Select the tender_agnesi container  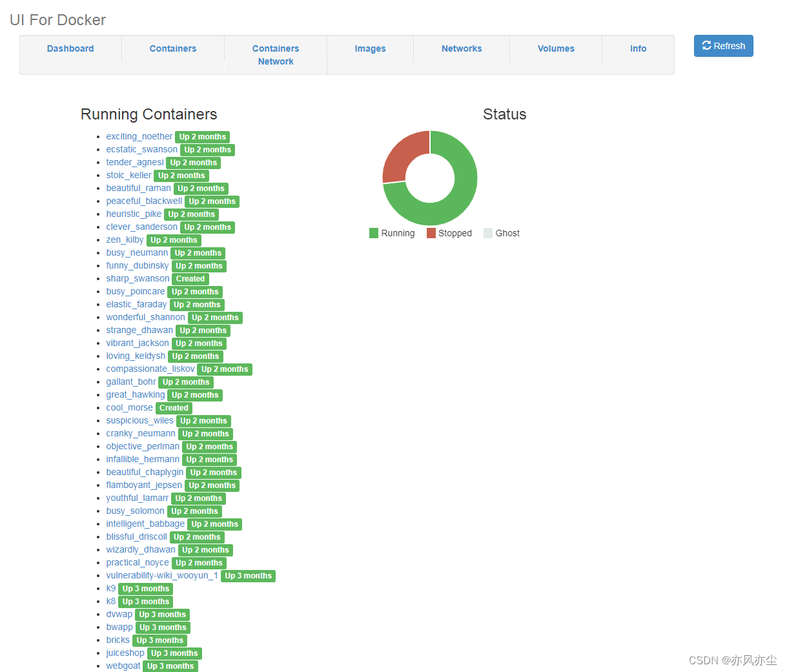[x=135, y=162]
